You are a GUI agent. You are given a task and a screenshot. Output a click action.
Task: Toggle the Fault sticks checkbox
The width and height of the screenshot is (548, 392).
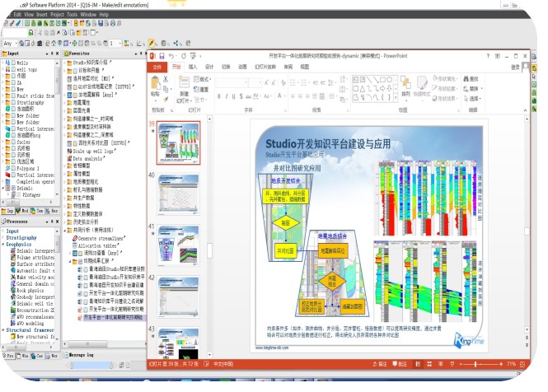(x=14, y=96)
